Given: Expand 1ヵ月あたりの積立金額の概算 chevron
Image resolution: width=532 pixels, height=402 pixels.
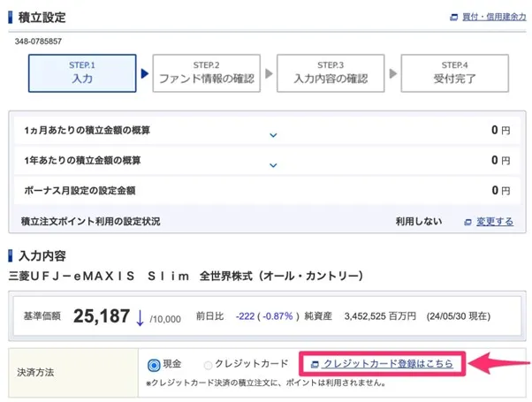Looking at the screenshot, I should coord(273,135).
